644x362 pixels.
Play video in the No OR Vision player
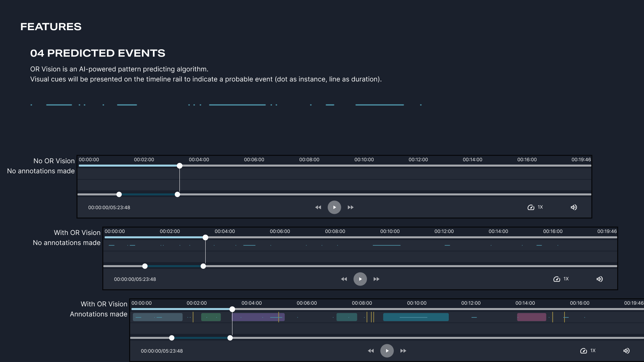click(x=334, y=207)
